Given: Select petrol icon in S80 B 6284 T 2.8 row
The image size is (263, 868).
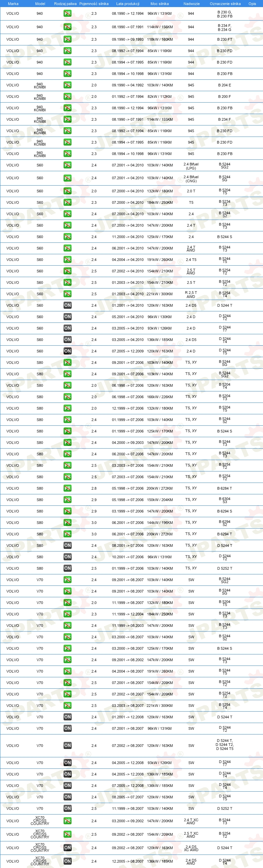Looking at the screenshot, I should 68,488.
